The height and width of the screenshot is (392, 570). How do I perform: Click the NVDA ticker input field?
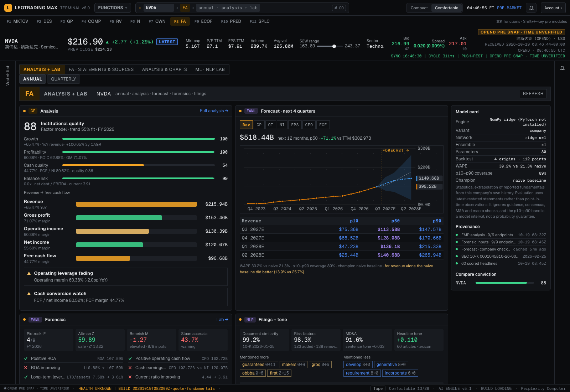click(x=159, y=8)
